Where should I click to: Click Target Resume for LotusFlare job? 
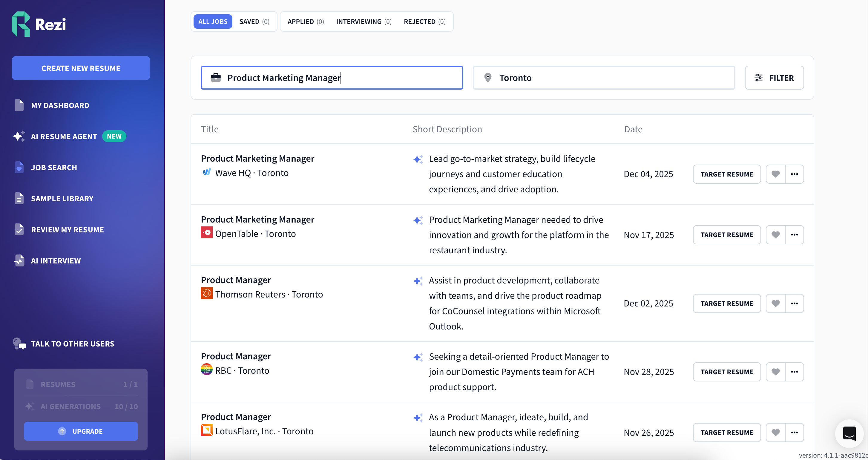[x=726, y=432]
